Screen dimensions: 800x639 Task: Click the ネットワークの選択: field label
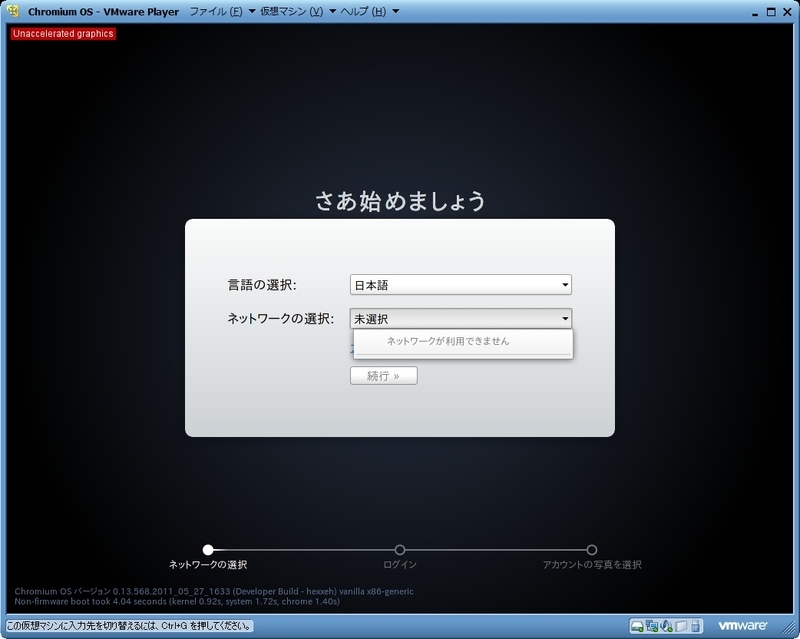281,318
